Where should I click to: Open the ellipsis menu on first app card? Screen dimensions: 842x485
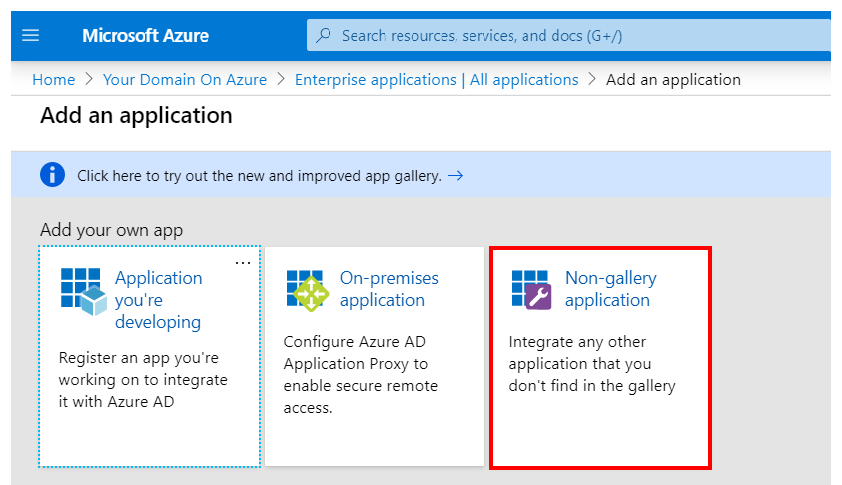pyautogui.click(x=242, y=263)
